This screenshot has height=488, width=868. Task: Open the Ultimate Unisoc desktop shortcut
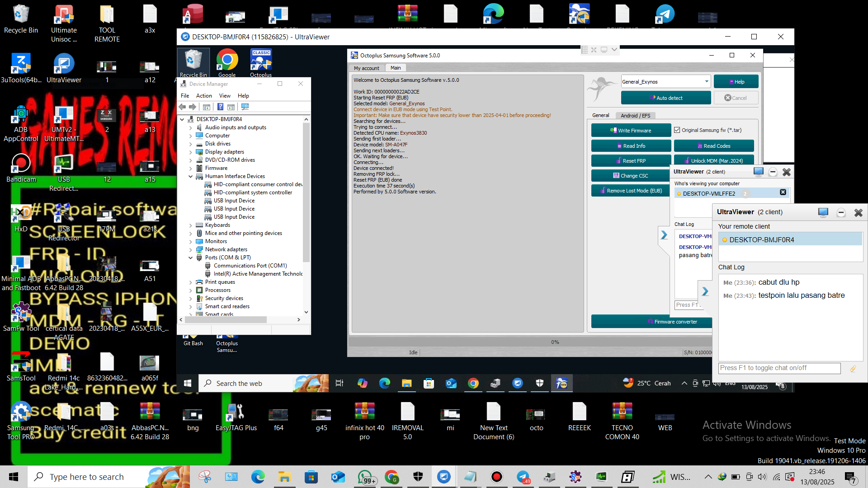pos(64,23)
